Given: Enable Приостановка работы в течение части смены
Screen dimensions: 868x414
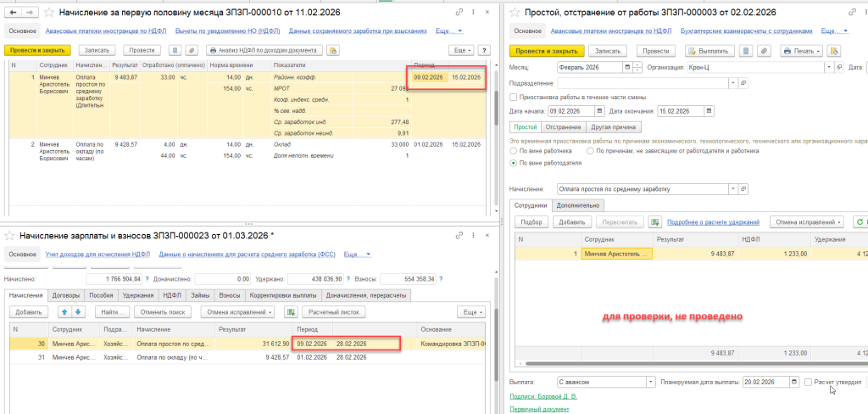Looking at the screenshot, I should pos(514,98).
